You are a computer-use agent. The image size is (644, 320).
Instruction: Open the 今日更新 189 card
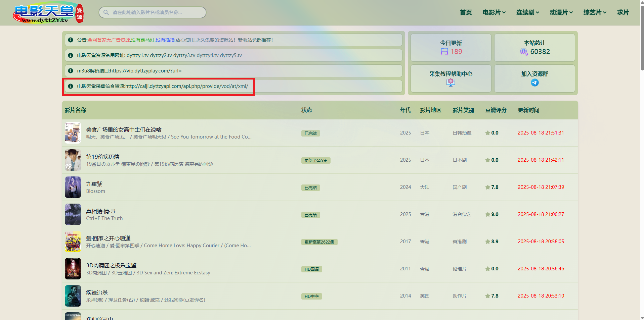(451, 48)
